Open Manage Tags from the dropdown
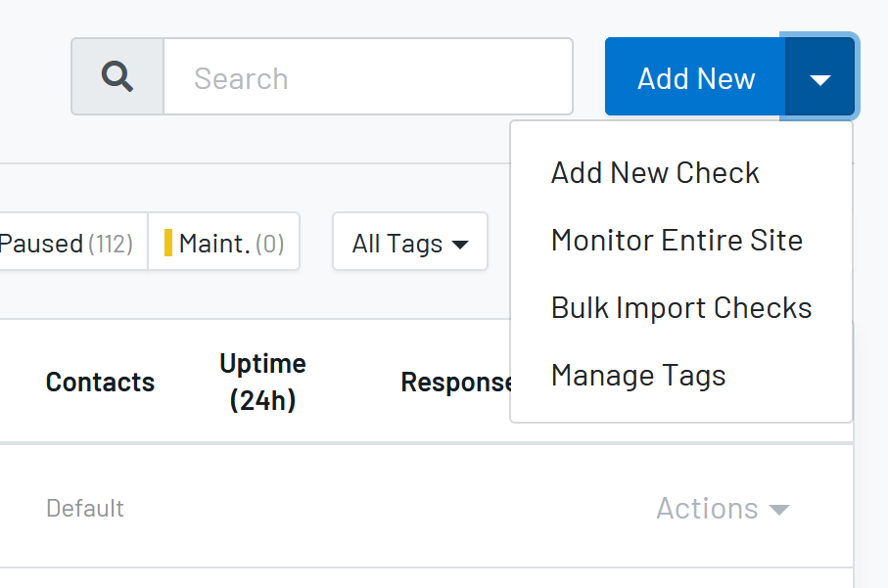The image size is (888, 588). click(638, 375)
